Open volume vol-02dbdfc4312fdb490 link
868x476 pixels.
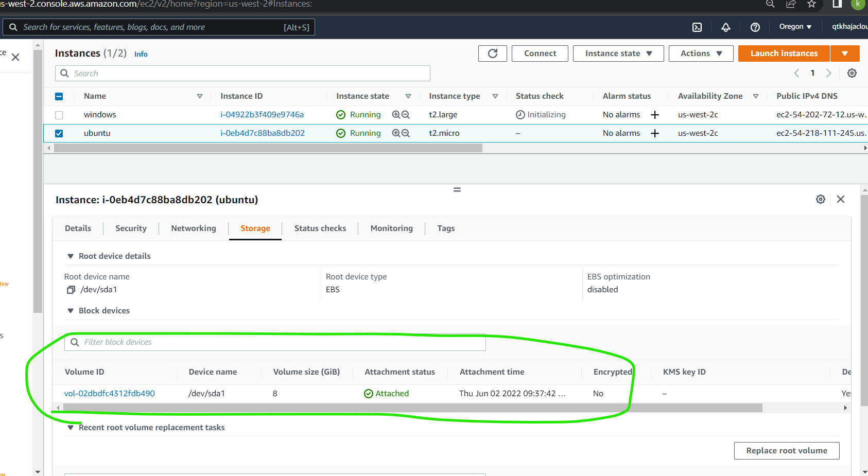[x=109, y=394]
